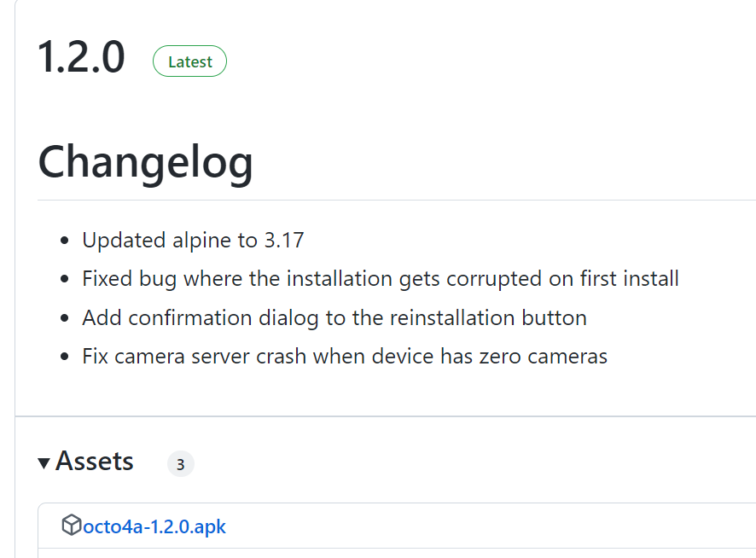Click the bullet before 'Fixed bug where'

point(65,279)
